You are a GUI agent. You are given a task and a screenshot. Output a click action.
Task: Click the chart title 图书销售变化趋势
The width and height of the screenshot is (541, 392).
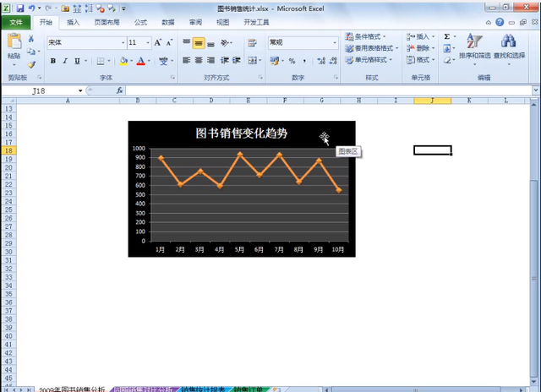point(241,133)
